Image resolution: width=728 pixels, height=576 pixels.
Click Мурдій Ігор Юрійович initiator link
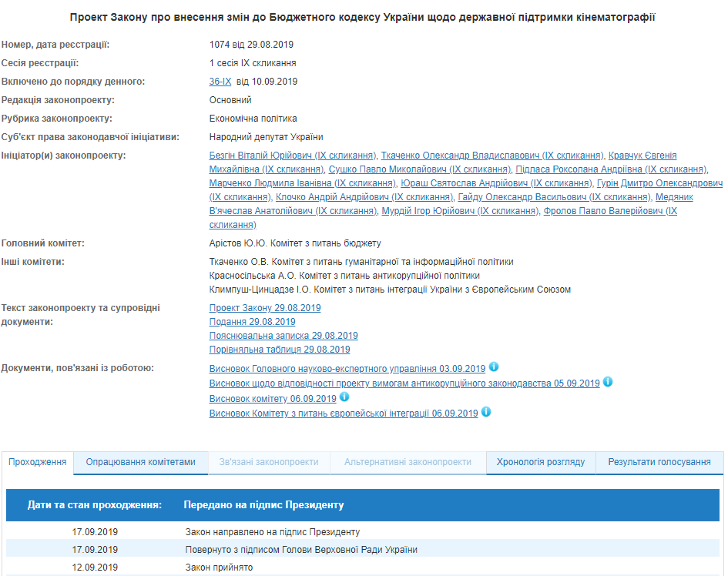coord(460,211)
